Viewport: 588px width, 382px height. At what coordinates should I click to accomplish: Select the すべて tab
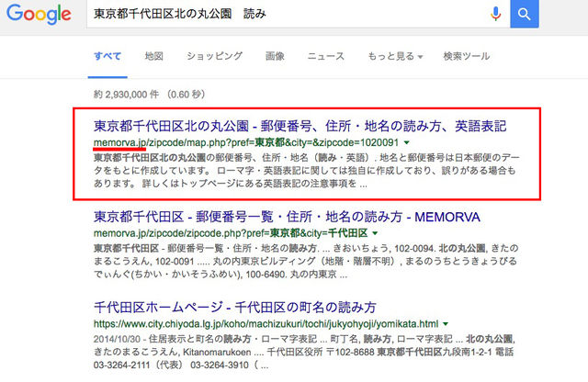107,56
